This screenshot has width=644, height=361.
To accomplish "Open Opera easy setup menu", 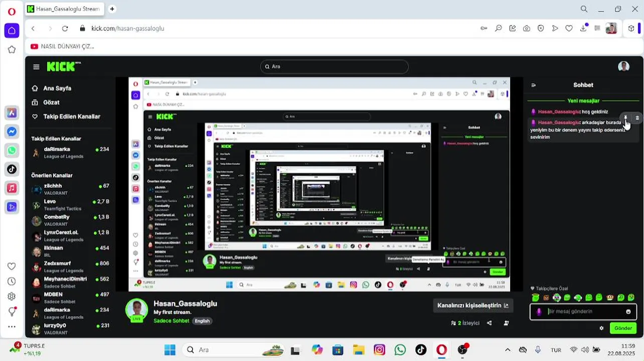I will point(597,29).
